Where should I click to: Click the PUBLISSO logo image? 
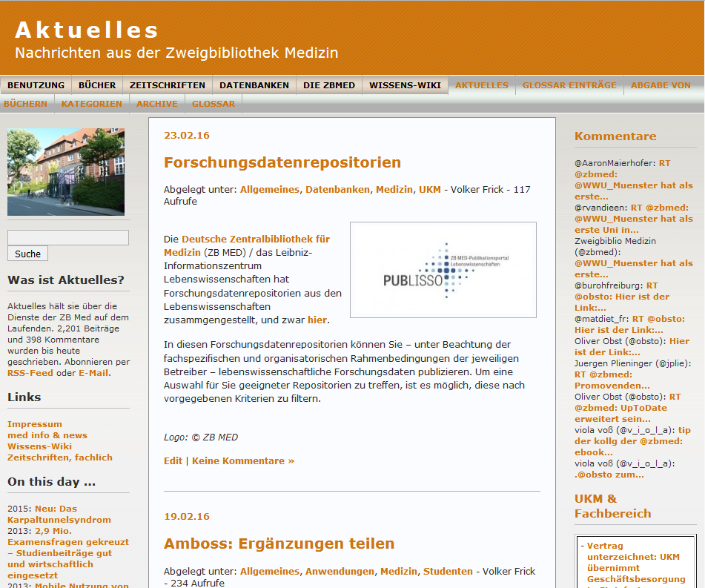coord(443,270)
